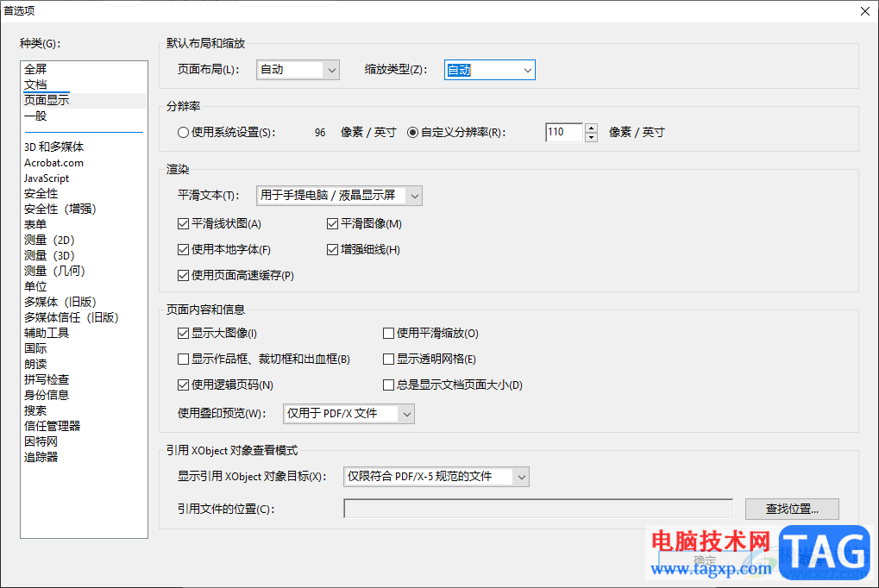
Task: Toggle 增强细线 checkbox
Action: pyautogui.click(x=332, y=250)
